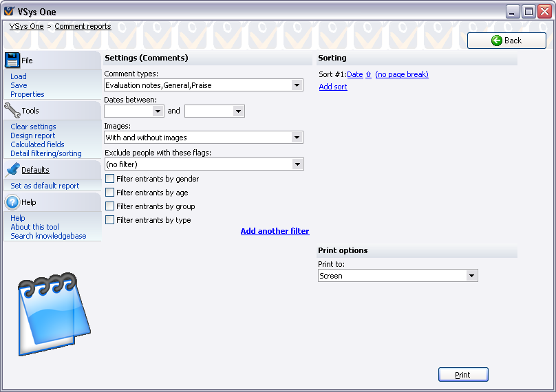Open the first Dates between date picker
The height and width of the screenshot is (392, 556).
tap(158, 111)
